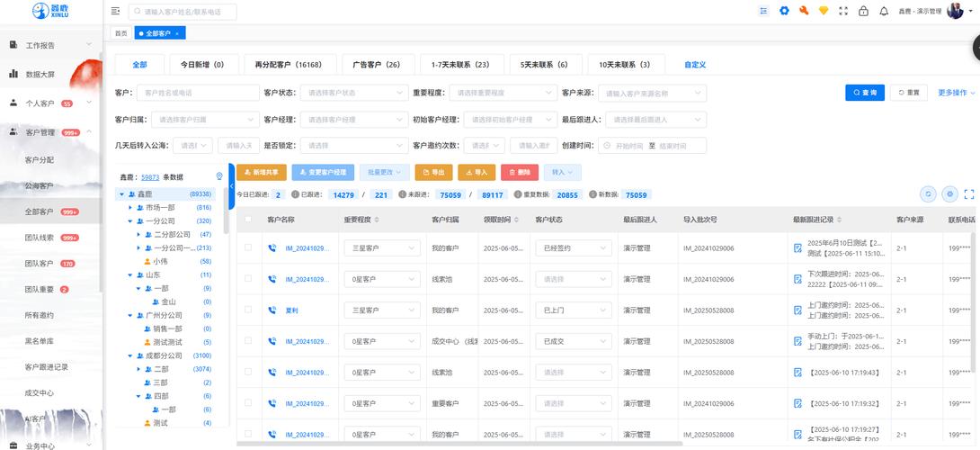This screenshot has width=980, height=450.
Task: Expand 市场一部 tree node arrow
Action: coord(130,207)
